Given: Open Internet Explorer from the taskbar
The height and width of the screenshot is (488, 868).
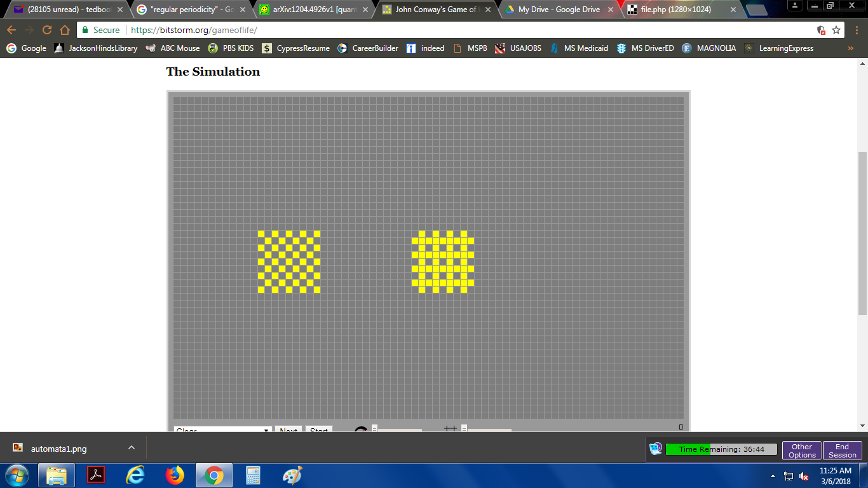Looking at the screenshot, I should (x=135, y=475).
